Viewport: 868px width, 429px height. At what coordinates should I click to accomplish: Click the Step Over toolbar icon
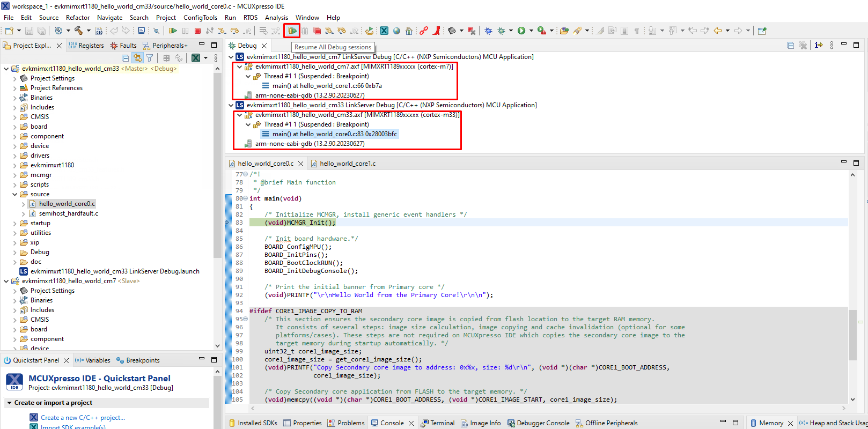(234, 31)
